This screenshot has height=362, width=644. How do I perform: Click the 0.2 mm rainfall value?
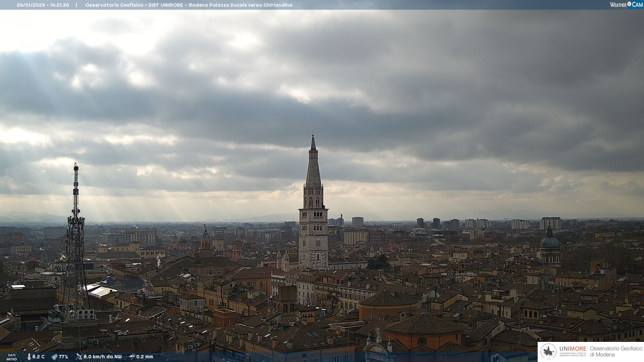[x=145, y=357]
